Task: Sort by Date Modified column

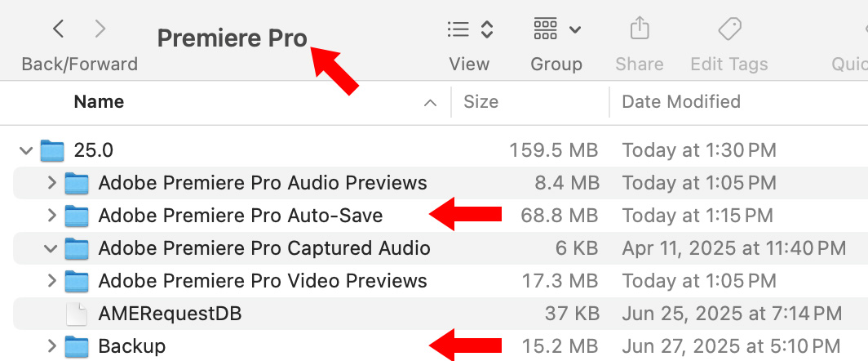Action: pyautogui.click(x=681, y=102)
